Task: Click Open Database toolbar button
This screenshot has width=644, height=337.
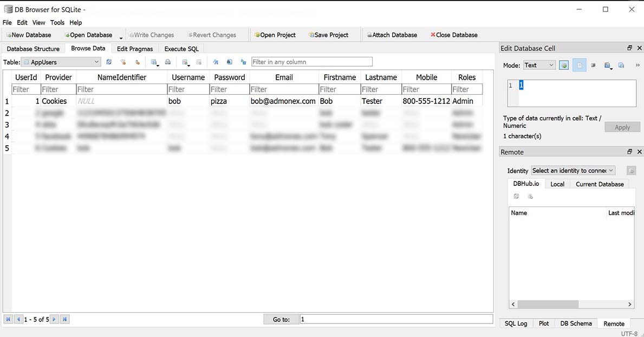Action: [88, 35]
